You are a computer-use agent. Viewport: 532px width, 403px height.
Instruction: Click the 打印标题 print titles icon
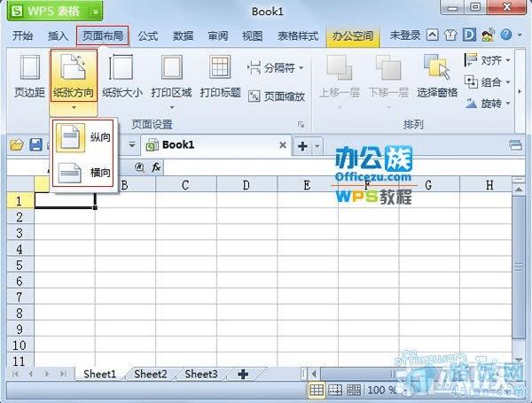[x=220, y=67]
